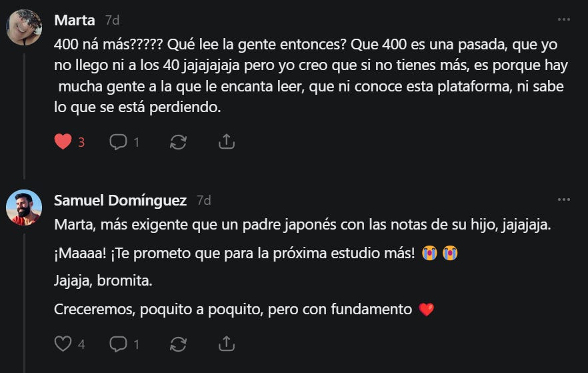Open Samuel Domínguez's profile picture
The image size is (588, 373).
(24, 208)
